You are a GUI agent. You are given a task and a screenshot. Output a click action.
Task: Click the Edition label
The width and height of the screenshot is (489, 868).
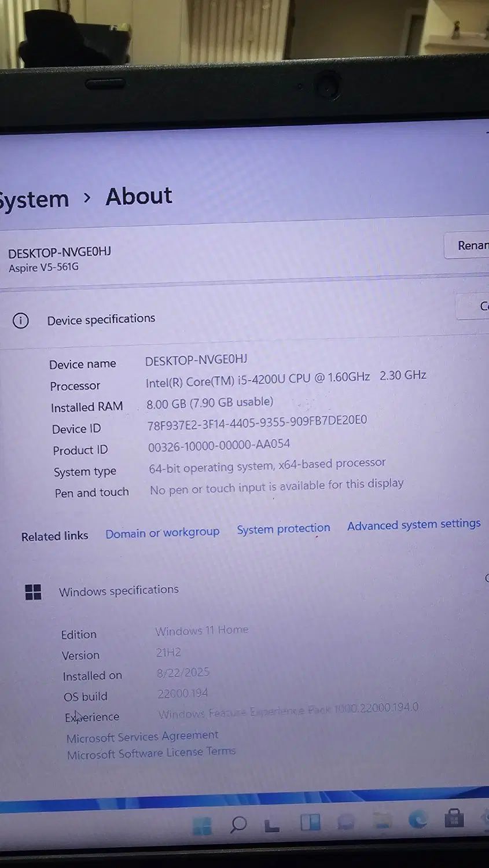click(79, 635)
